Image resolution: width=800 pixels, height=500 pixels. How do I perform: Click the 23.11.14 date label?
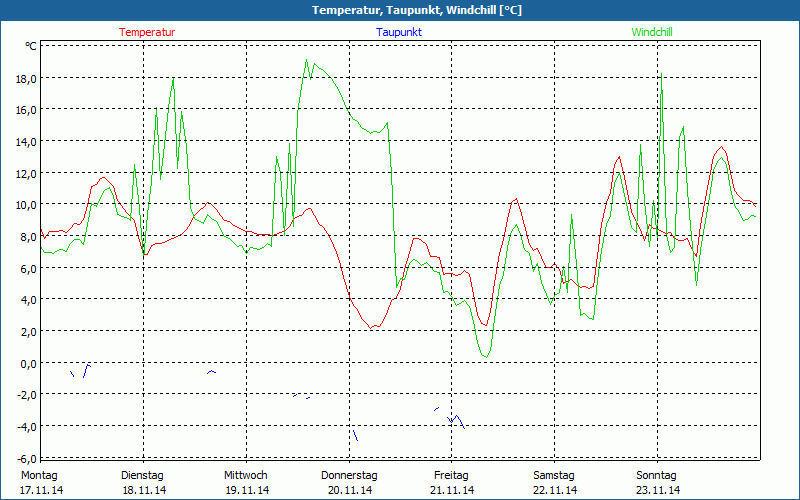[x=657, y=490]
